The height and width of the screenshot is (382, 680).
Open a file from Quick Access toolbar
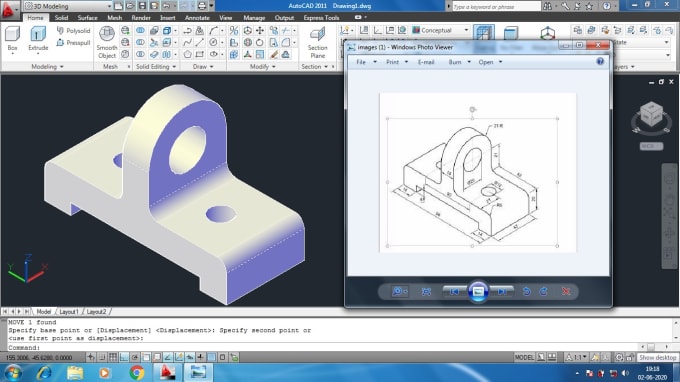pyautogui.click(x=130, y=6)
